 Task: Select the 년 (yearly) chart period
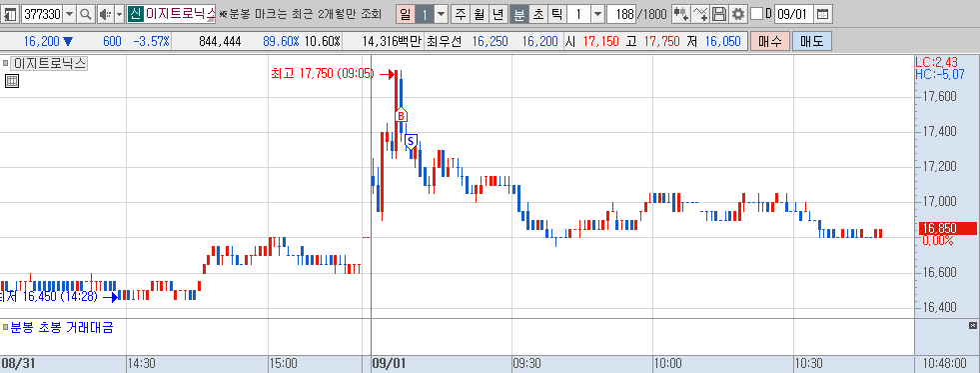pos(498,13)
